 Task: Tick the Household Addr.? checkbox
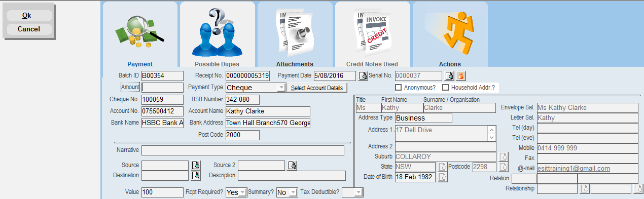click(446, 88)
